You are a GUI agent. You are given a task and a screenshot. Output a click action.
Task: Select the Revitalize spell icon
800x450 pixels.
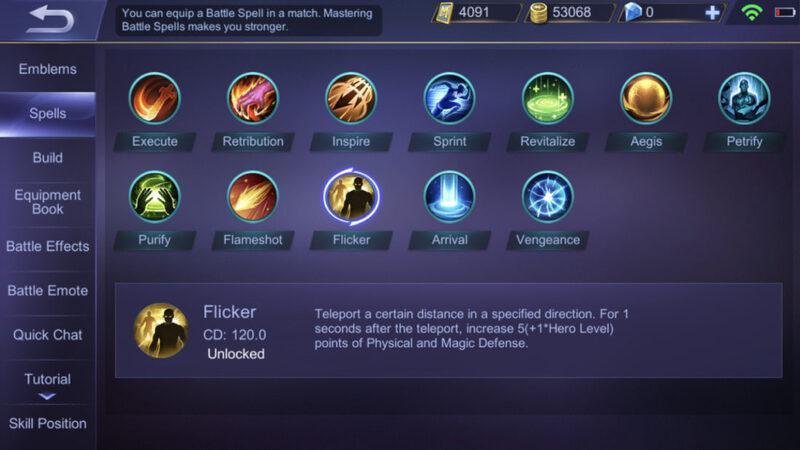pos(547,98)
